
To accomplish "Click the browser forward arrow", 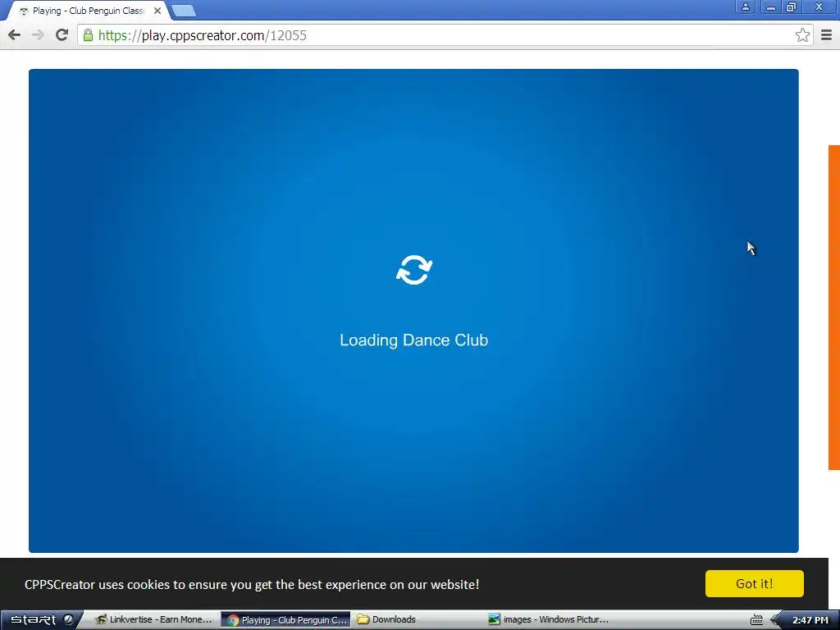I will pos(38,35).
